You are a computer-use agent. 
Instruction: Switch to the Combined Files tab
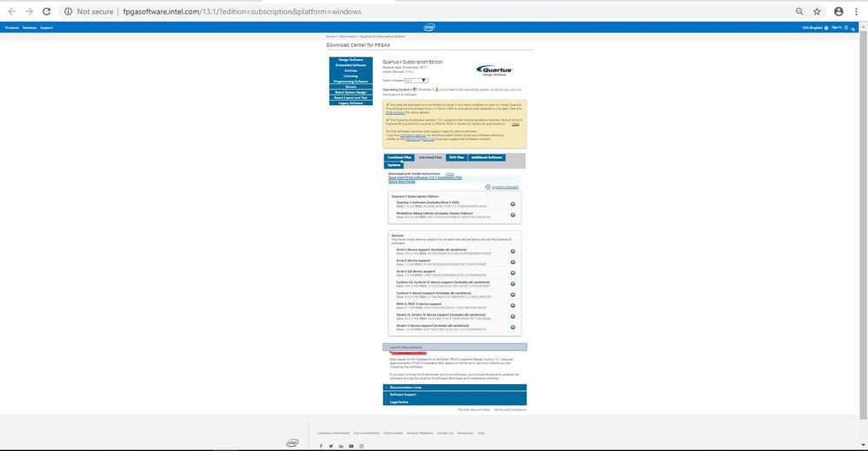point(399,157)
